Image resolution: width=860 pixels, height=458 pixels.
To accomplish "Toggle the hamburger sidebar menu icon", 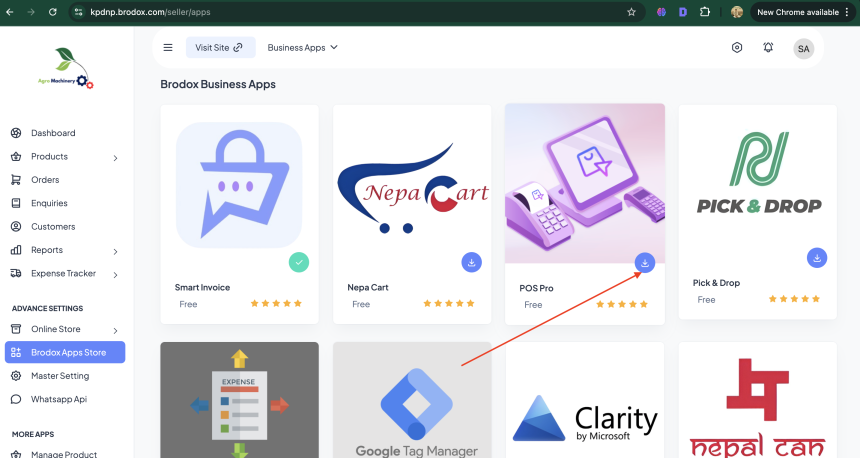I will click(x=168, y=47).
